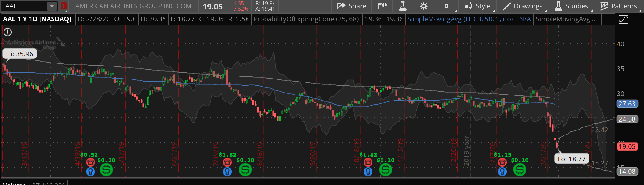The image size is (644, 185).
Task: Click the 8/16/19 expiration date marker
Action: (260, 154)
